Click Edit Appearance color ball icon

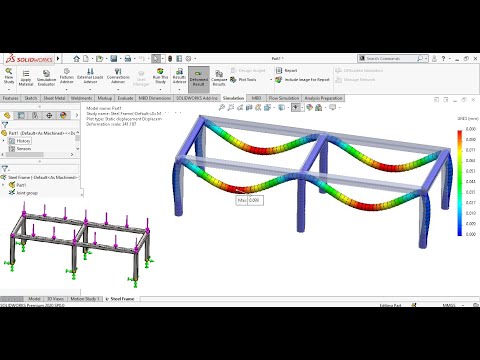pyautogui.click(x=309, y=107)
